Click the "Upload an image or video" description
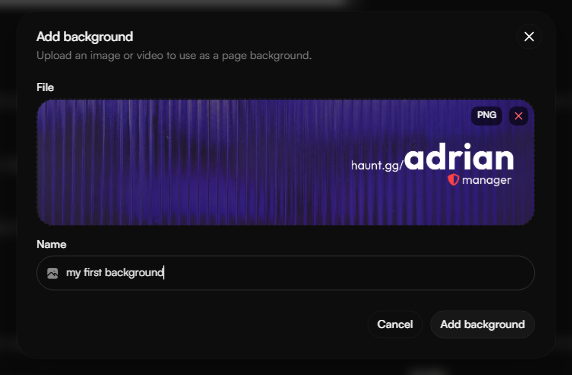Image resolution: width=572 pixels, height=375 pixels. (174, 55)
